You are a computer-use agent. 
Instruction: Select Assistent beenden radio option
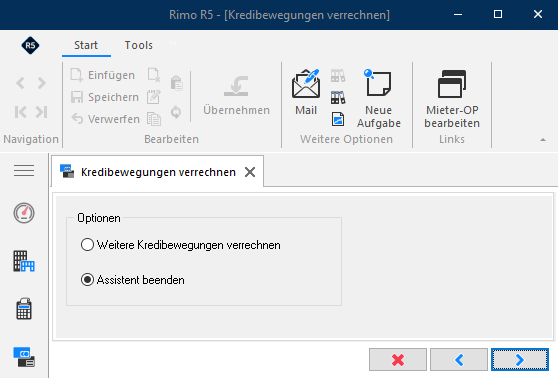pyautogui.click(x=133, y=280)
